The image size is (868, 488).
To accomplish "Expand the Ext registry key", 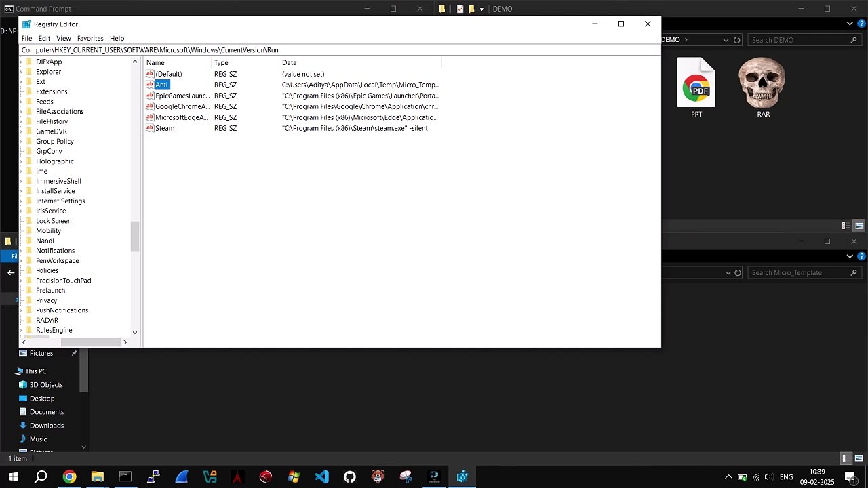I will pos(20,82).
